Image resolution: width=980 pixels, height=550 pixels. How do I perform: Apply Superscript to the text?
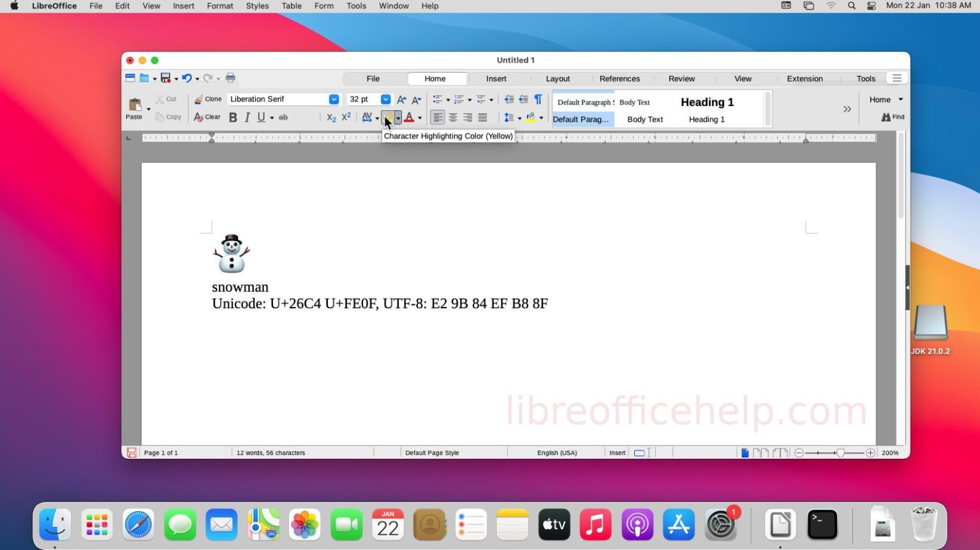point(345,117)
